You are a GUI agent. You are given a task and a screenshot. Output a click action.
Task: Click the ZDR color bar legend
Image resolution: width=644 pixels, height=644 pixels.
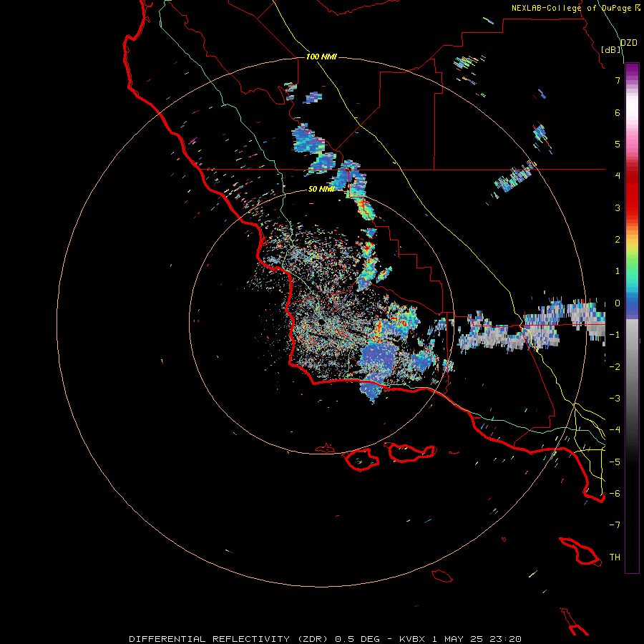pyautogui.click(x=632, y=318)
